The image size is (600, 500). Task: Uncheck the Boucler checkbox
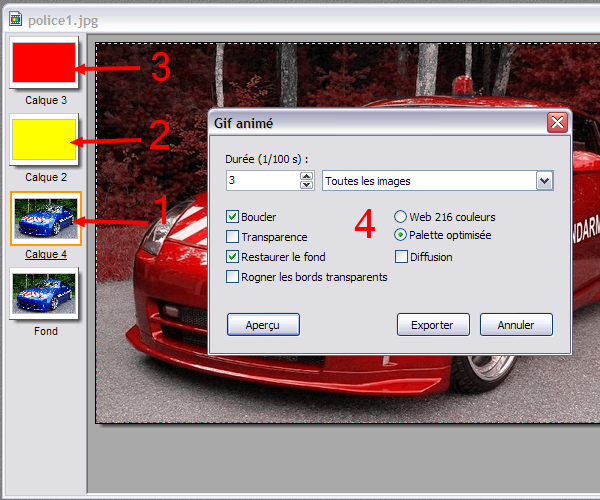click(232, 217)
